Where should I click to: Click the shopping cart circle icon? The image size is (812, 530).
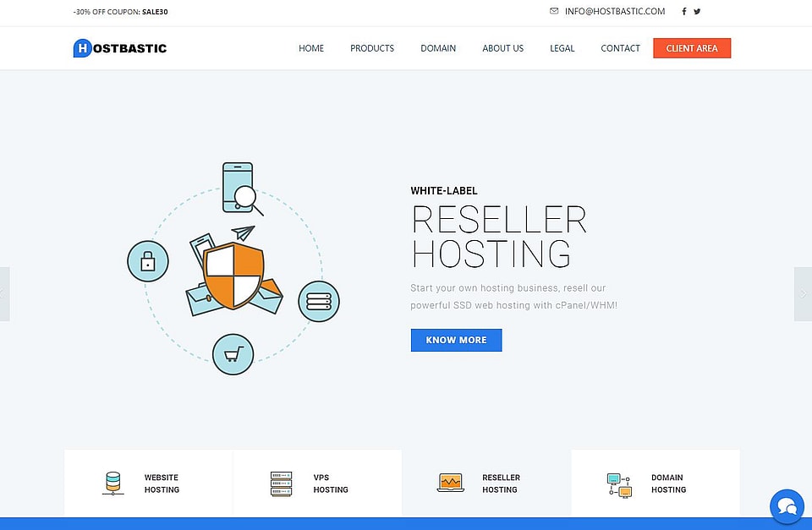(x=233, y=354)
